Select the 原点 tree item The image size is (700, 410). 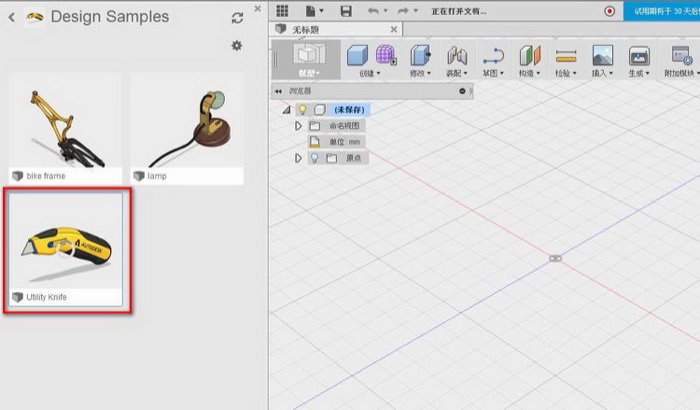[x=354, y=158]
